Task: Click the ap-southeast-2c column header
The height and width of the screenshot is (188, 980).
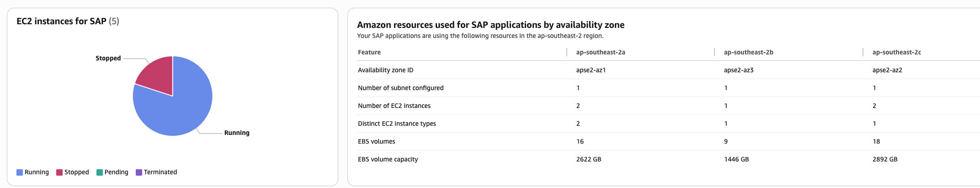Action: [897, 53]
